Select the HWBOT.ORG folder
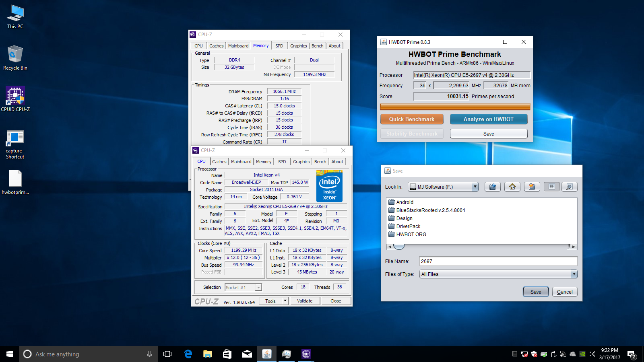 point(407,234)
